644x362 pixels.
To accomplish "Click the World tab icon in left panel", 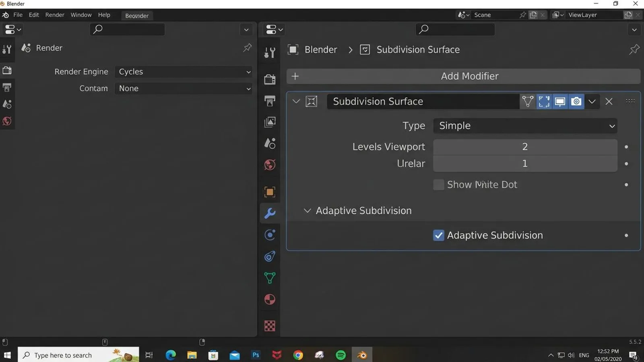I will pyautogui.click(x=7, y=121).
